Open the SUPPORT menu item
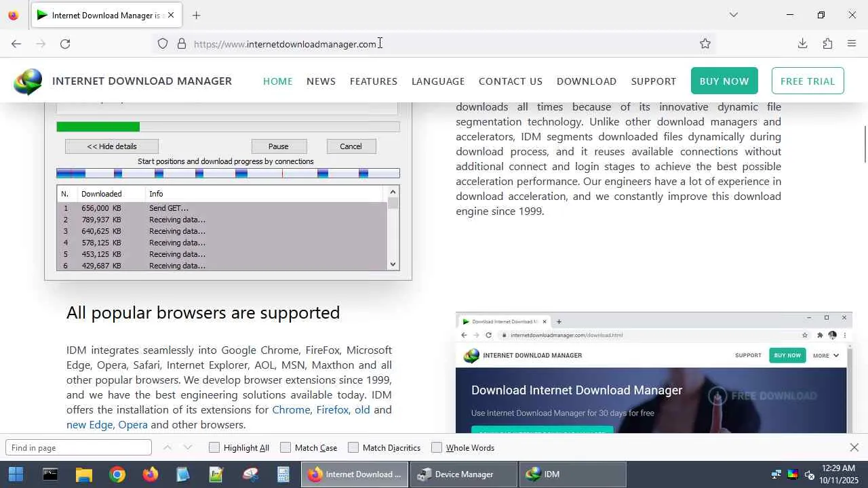This screenshot has height=488, width=868. pyautogui.click(x=654, y=81)
